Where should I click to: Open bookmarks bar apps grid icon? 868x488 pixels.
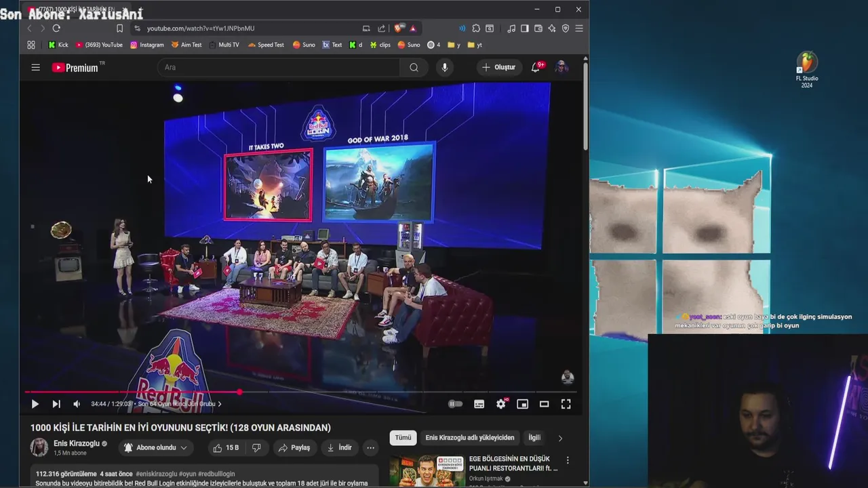(x=31, y=45)
